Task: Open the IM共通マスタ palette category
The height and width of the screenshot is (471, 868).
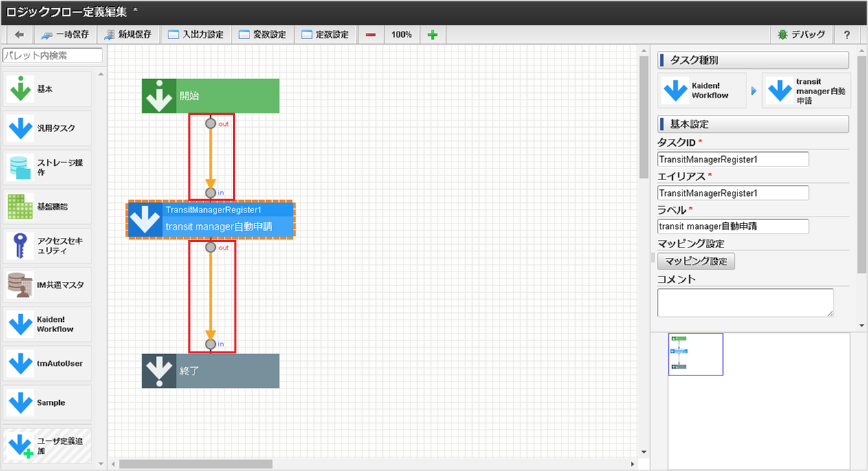Action: (48, 285)
